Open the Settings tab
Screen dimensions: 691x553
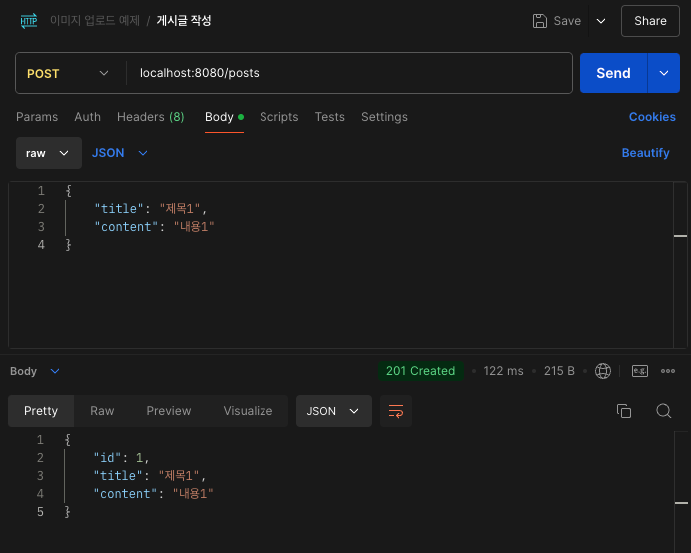click(x=384, y=117)
